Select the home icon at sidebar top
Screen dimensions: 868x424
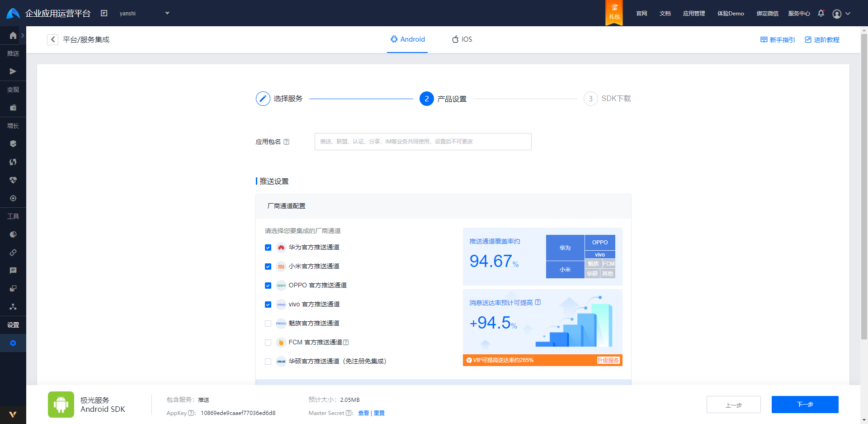(x=13, y=35)
